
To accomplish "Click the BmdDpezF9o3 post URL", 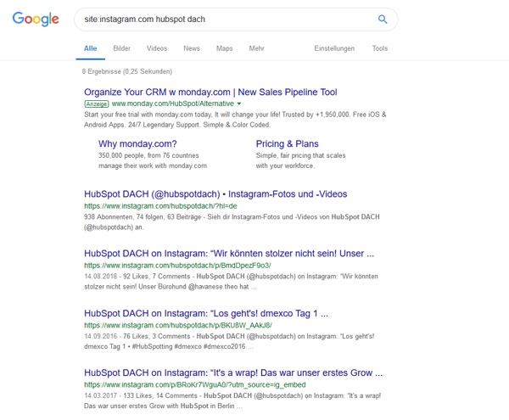I will (177, 266).
